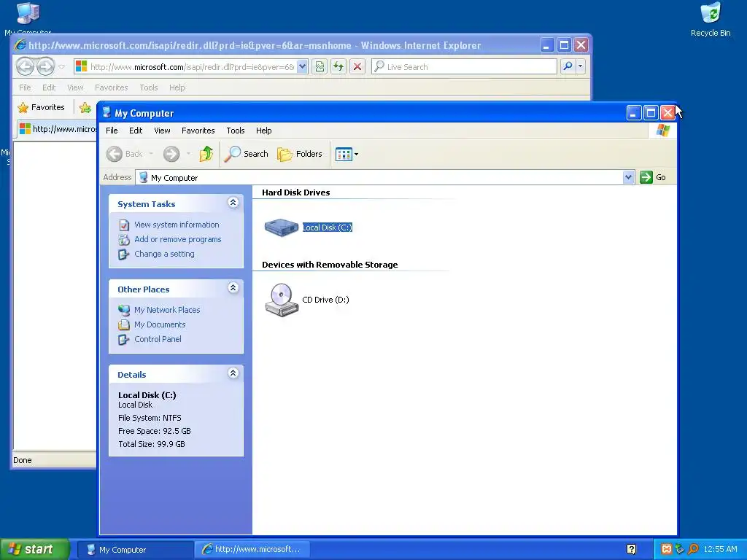Open the Help menu in My Computer

click(263, 131)
